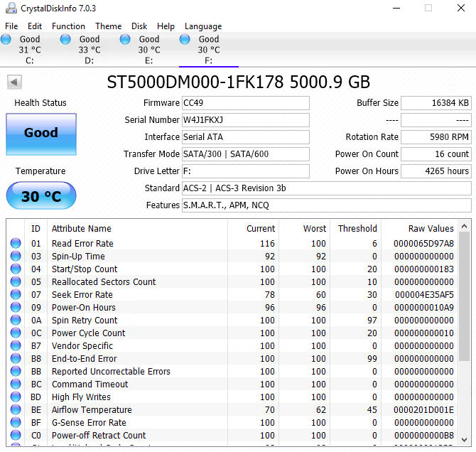Image resolution: width=476 pixels, height=452 pixels.
Task: Click the Raw Values column header
Action: [431, 229]
